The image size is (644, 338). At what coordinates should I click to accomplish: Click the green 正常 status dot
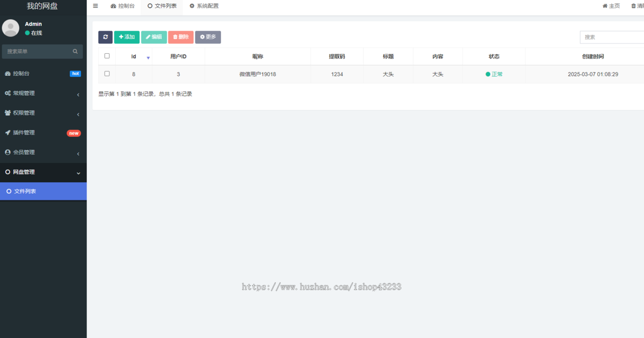coord(488,74)
